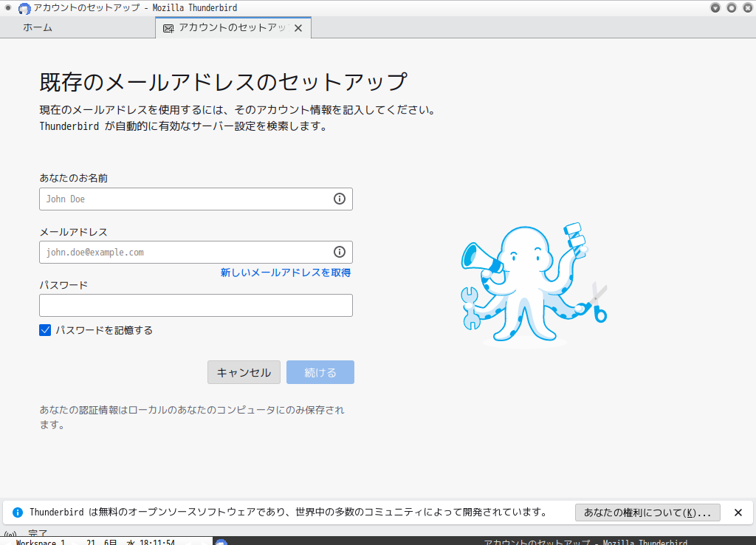Viewport: 756px width, 545px height.
Task: Open あなたの権利について(K)... button
Action: coord(647,513)
